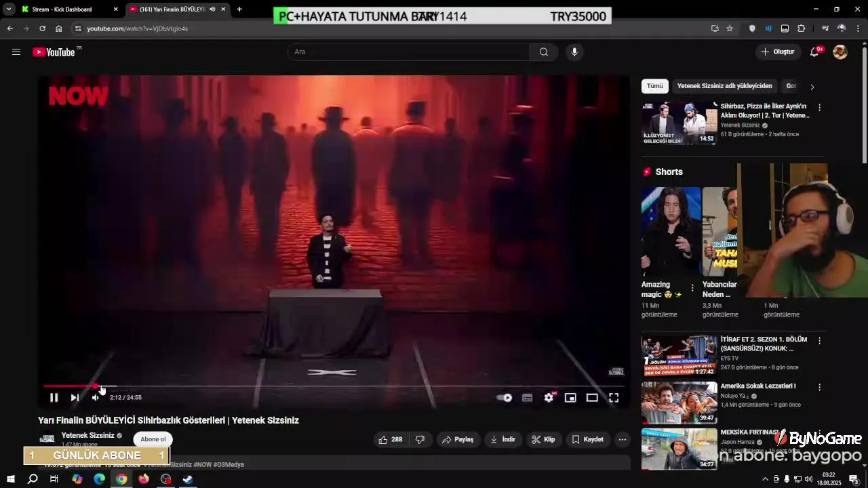
Task: Reload the page
Action: click(42, 28)
